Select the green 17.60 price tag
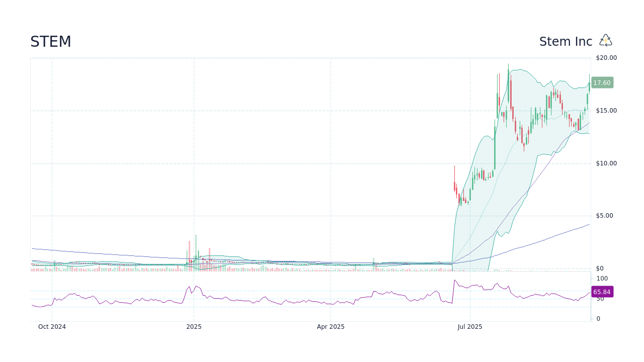Screen dimensions: 644x362 click(602, 82)
